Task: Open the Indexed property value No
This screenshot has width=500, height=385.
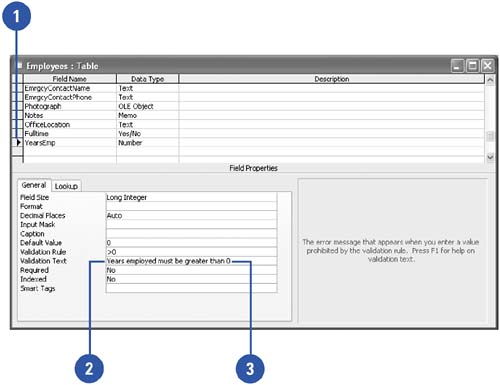Action: (x=191, y=279)
